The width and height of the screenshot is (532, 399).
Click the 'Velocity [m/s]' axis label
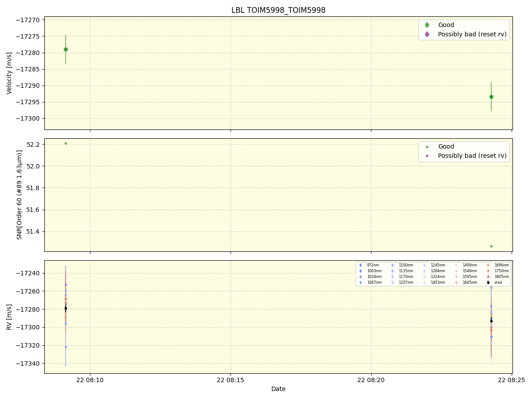[x=9, y=73]
